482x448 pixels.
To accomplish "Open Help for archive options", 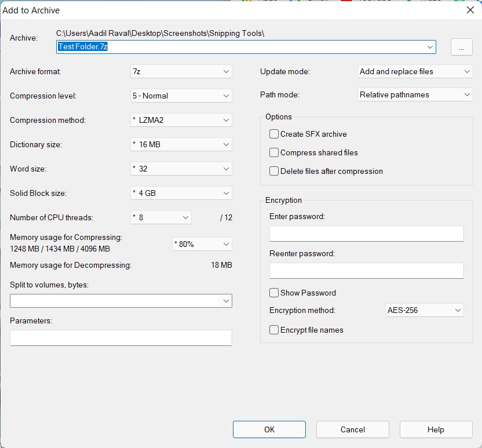I will 436,429.
